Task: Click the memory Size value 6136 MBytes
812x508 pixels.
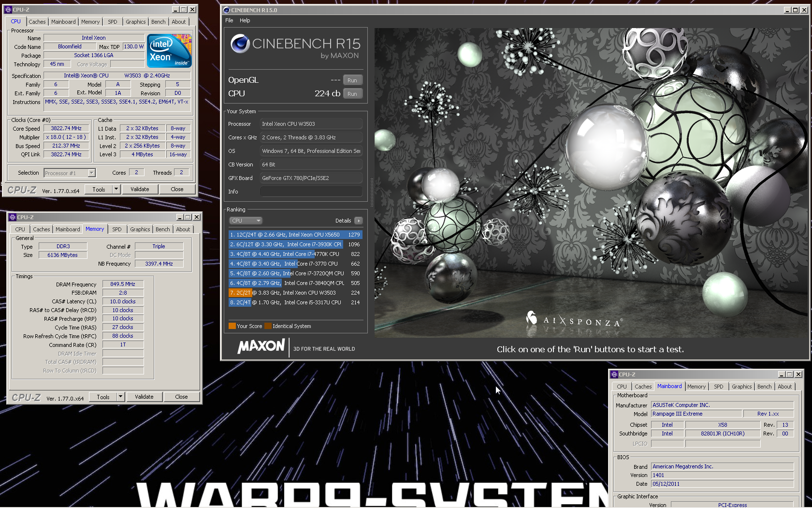Action: click(63, 255)
